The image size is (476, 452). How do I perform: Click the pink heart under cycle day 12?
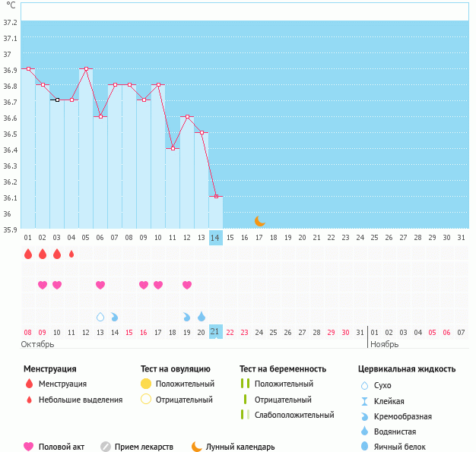point(187,285)
